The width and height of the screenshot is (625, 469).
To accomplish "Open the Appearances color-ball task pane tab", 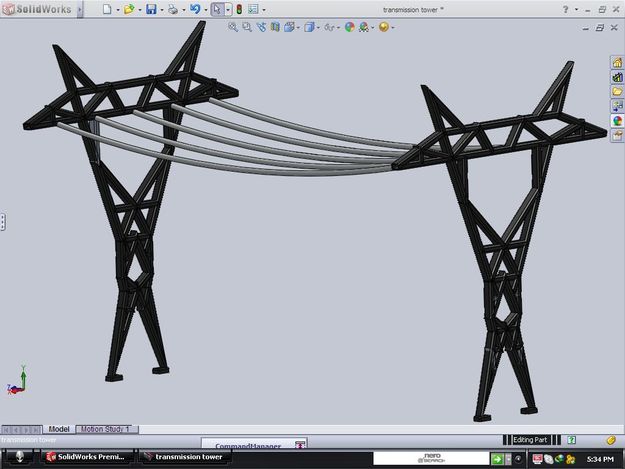I will point(617,121).
